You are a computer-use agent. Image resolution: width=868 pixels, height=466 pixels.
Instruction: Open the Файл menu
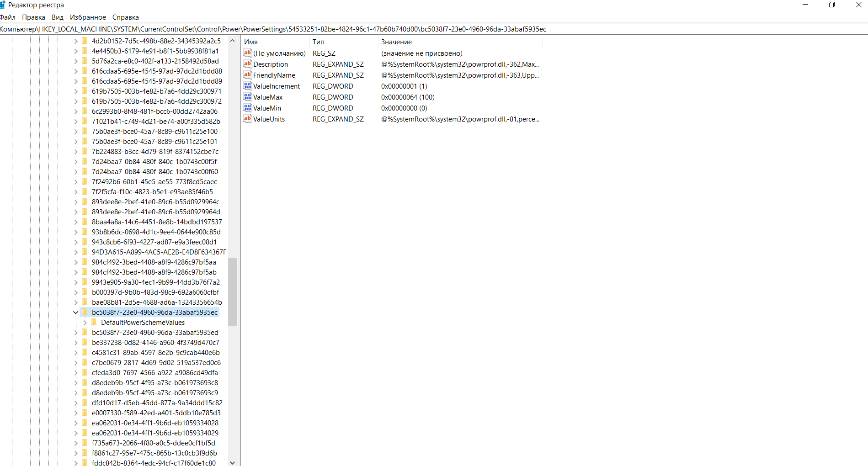coord(7,17)
